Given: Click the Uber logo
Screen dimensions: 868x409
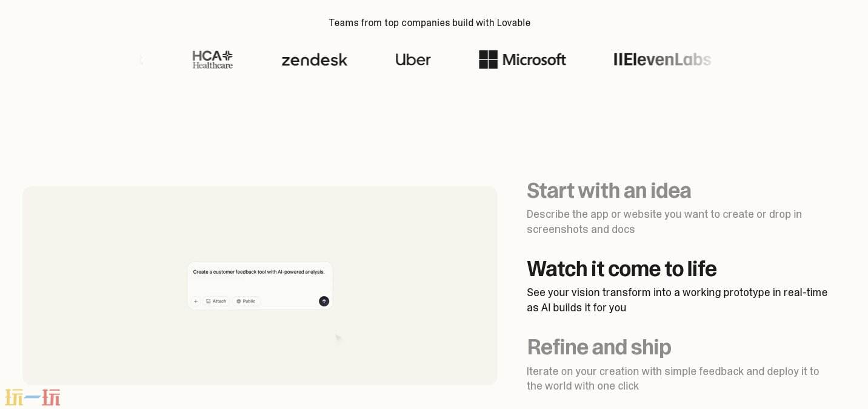Looking at the screenshot, I should pyautogui.click(x=413, y=59).
